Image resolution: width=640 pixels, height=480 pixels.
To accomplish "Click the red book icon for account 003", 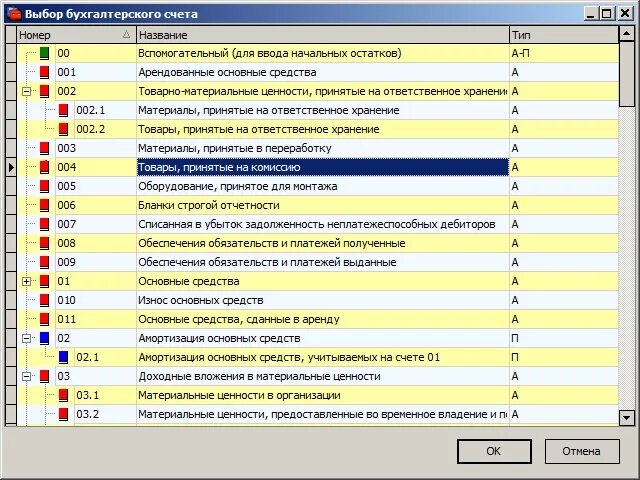I will point(44,148).
